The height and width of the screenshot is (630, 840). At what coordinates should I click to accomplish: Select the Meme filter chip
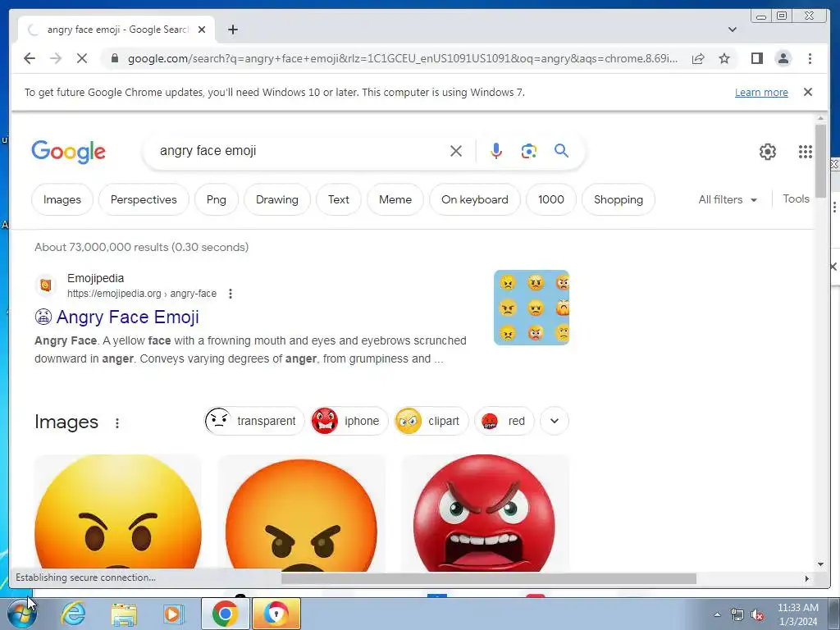395,199
